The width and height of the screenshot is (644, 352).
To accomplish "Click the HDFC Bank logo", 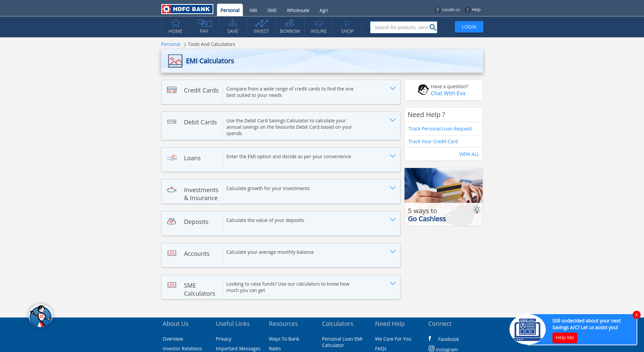I will coord(187,9).
